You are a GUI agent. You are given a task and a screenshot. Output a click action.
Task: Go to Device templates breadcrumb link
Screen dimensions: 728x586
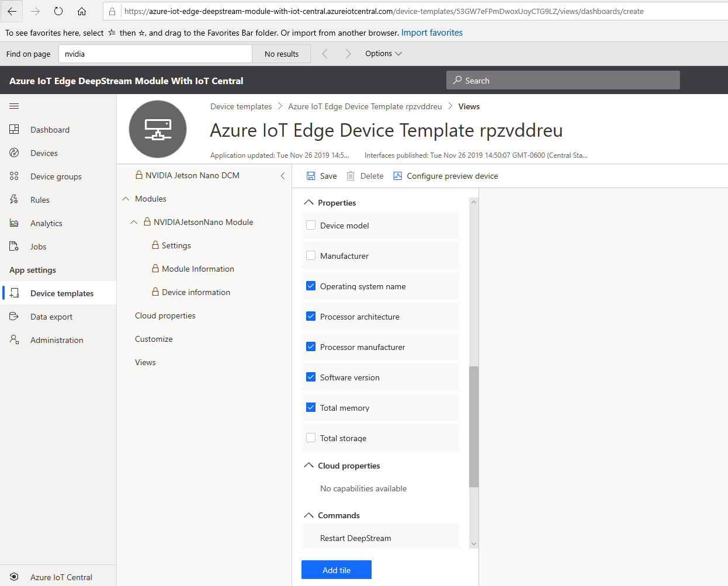point(241,106)
